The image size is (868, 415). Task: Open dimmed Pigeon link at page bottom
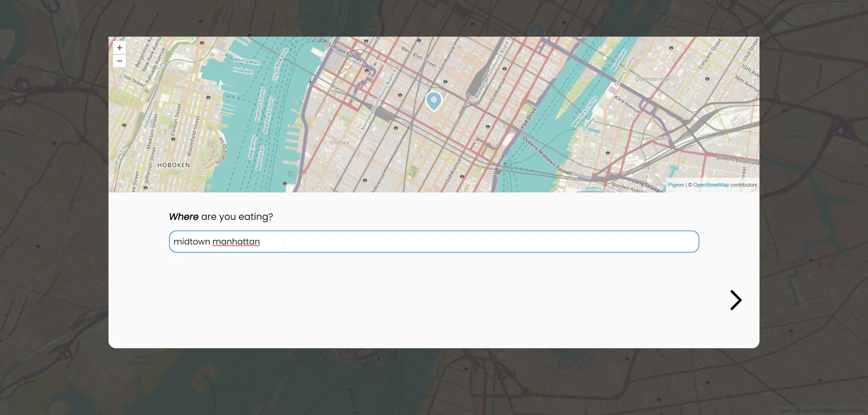coord(784,411)
